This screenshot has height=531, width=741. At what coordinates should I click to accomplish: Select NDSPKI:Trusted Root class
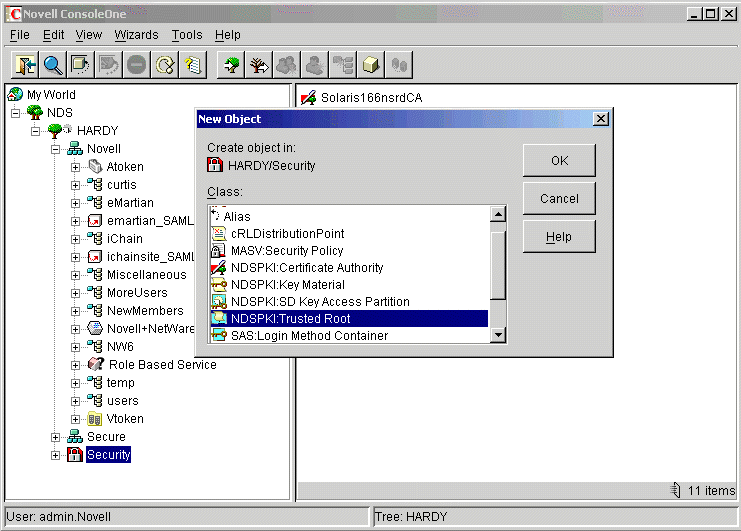pos(349,318)
